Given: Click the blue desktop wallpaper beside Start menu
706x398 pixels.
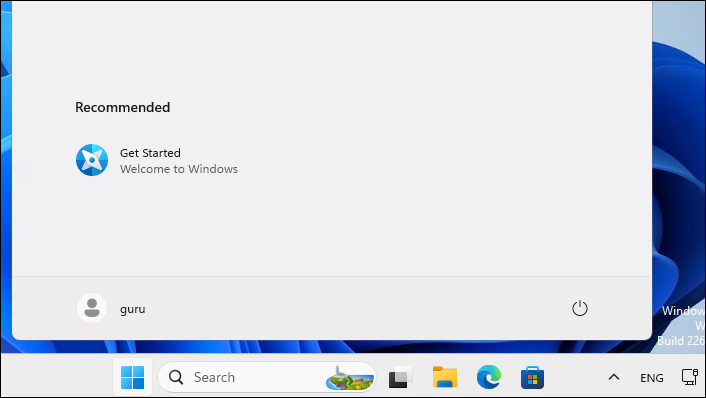Looking at the screenshot, I should (x=678, y=180).
